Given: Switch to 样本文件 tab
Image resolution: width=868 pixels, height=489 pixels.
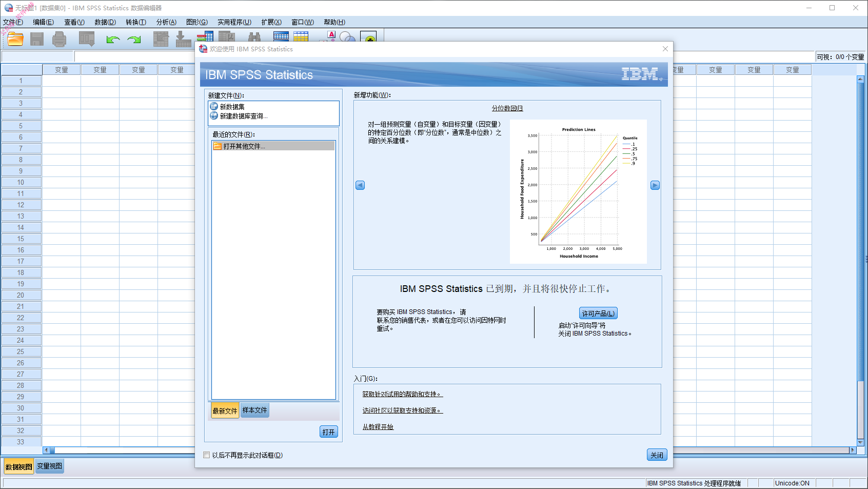Looking at the screenshot, I should [255, 410].
